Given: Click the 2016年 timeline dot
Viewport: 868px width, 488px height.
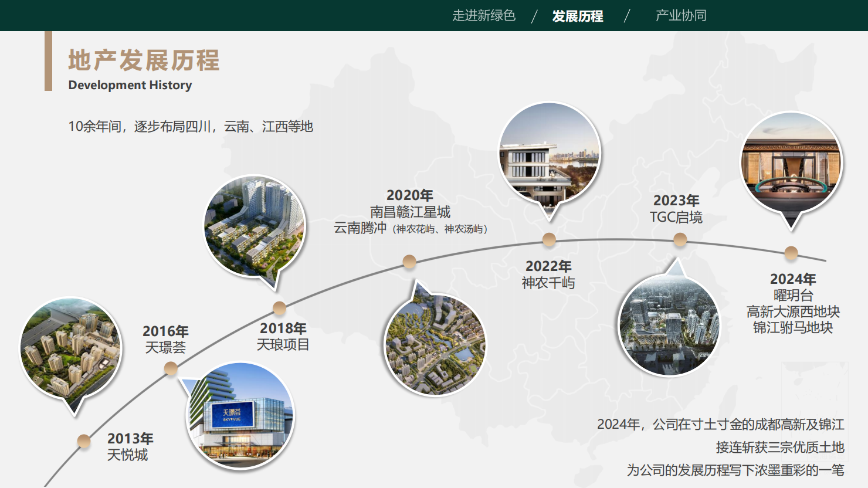Looking at the screenshot, I should point(171,368).
